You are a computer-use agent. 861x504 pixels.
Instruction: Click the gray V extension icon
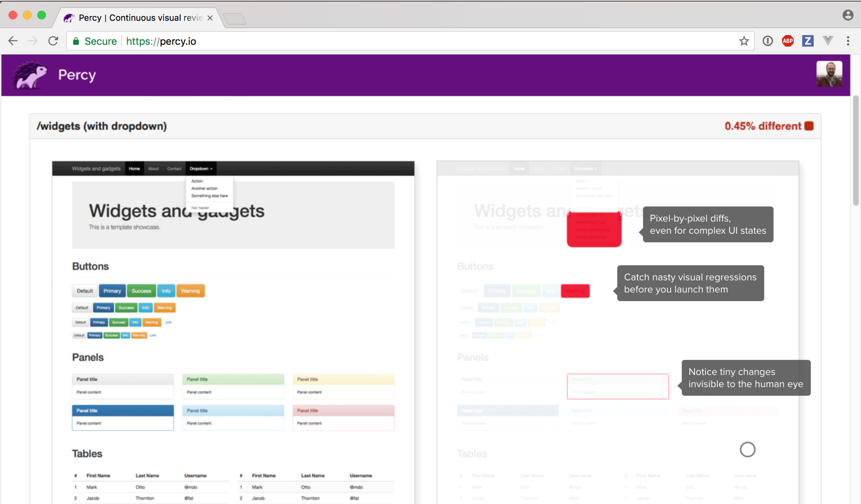(828, 41)
